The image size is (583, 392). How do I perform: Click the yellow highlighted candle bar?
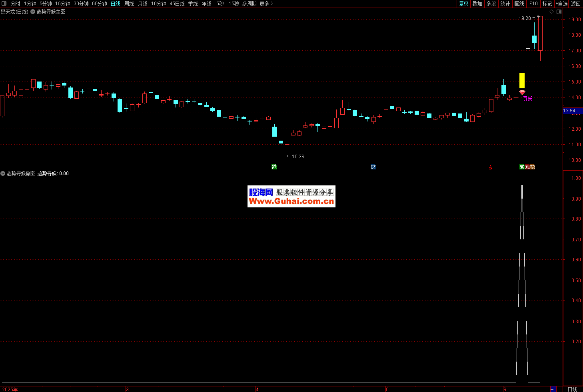tap(522, 80)
